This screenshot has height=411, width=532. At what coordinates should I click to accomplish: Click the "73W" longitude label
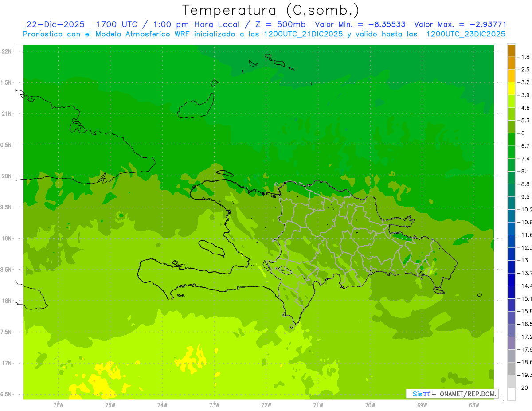214,405
